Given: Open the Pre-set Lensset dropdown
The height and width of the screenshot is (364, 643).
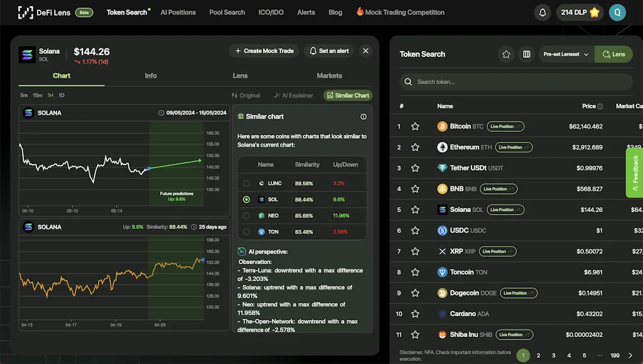Looking at the screenshot, I should pos(564,54).
